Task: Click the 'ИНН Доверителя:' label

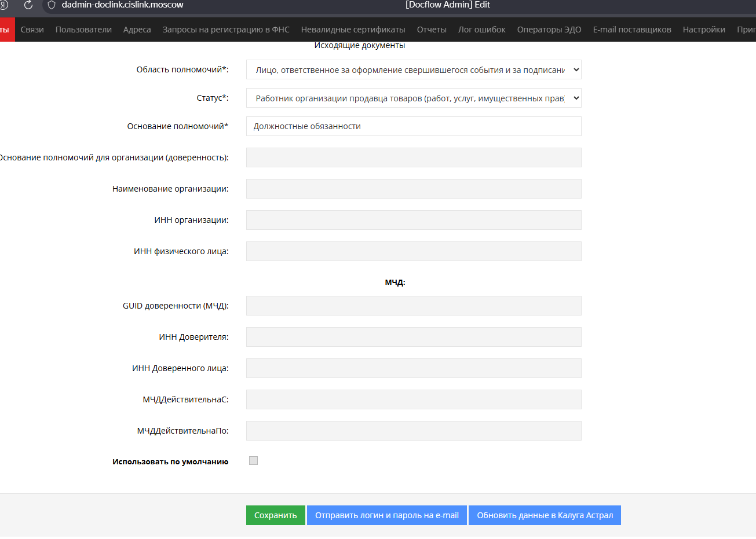Action: tap(193, 337)
